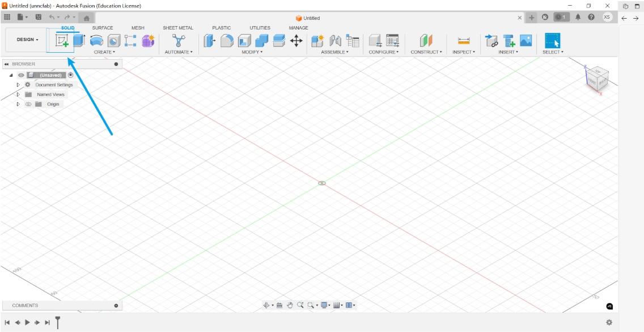Switch to the MESH tab

pos(138,28)
